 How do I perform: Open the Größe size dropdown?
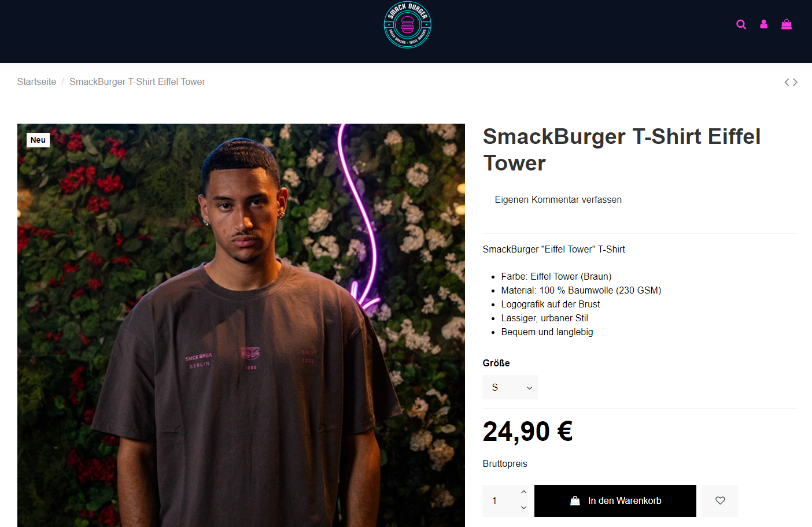(510, 387)
